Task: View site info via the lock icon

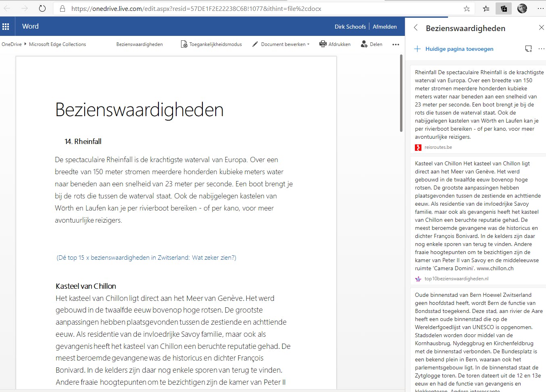Action: [x=63, y=8]
